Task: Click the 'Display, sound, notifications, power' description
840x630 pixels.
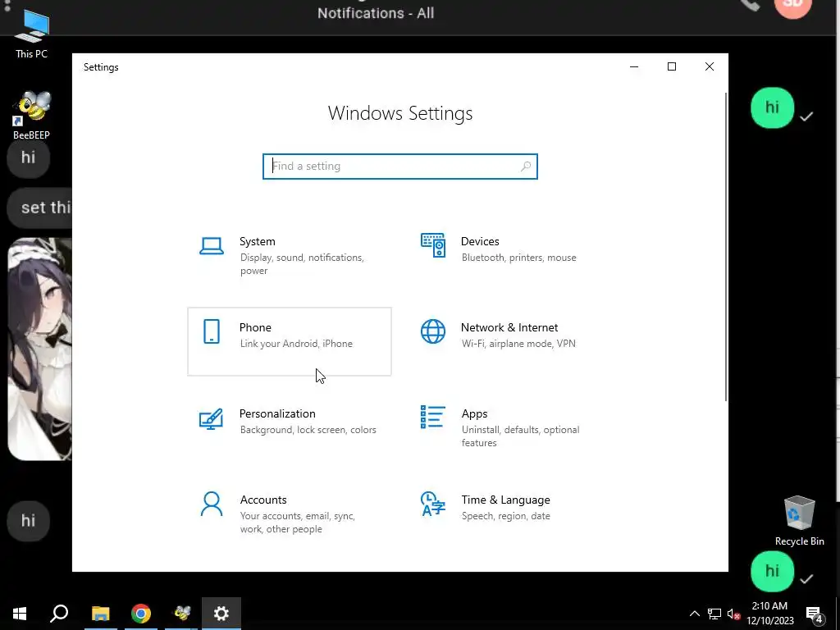Action: [302, 264]
